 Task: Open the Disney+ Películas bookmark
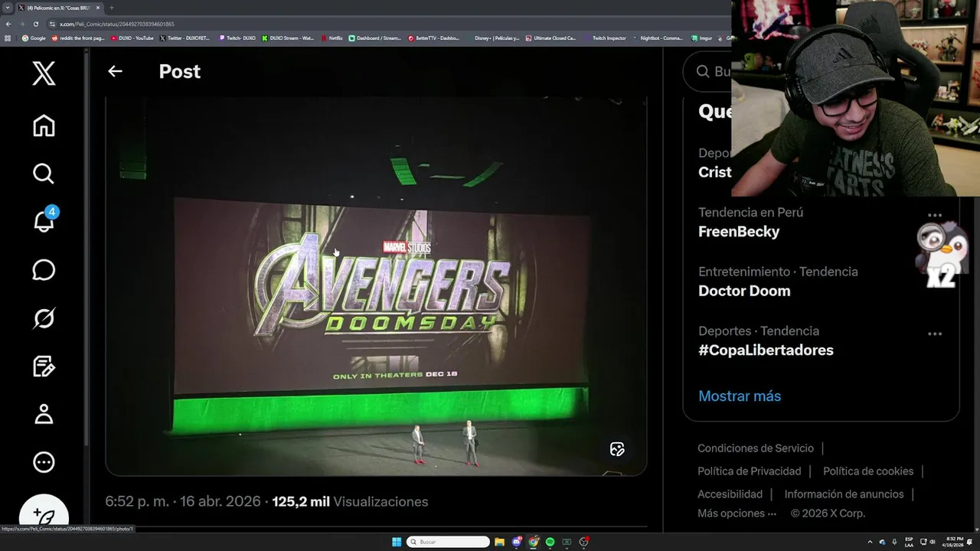click(x=493, y=38)
